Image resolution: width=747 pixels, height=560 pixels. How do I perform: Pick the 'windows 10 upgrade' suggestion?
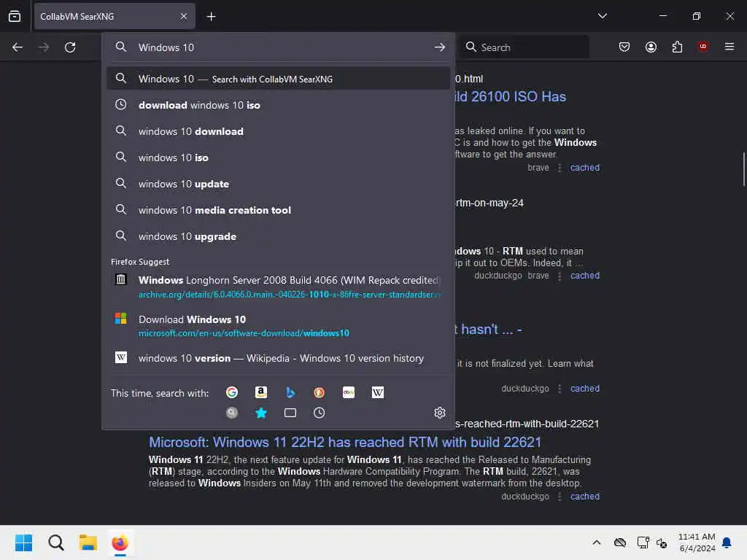pos(279,236)
